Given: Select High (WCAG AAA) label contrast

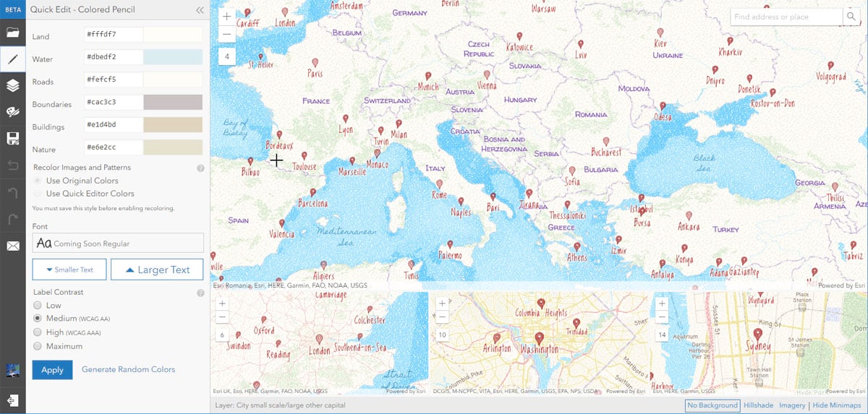Looking at the screenshot, I should [x=38, y=332].
